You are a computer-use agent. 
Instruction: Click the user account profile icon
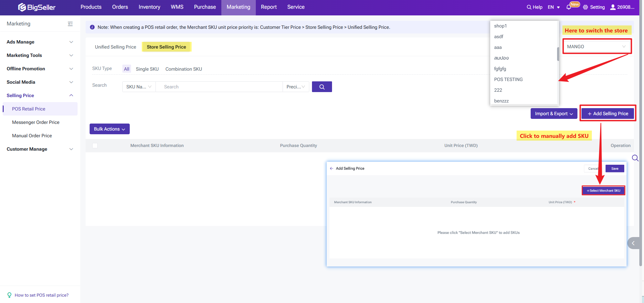[613, 7]
